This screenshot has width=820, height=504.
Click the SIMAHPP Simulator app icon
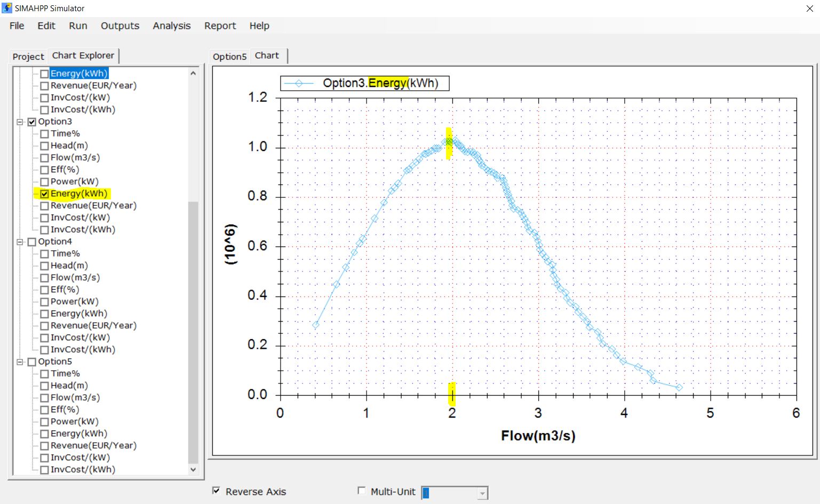(x=7, y=8)
